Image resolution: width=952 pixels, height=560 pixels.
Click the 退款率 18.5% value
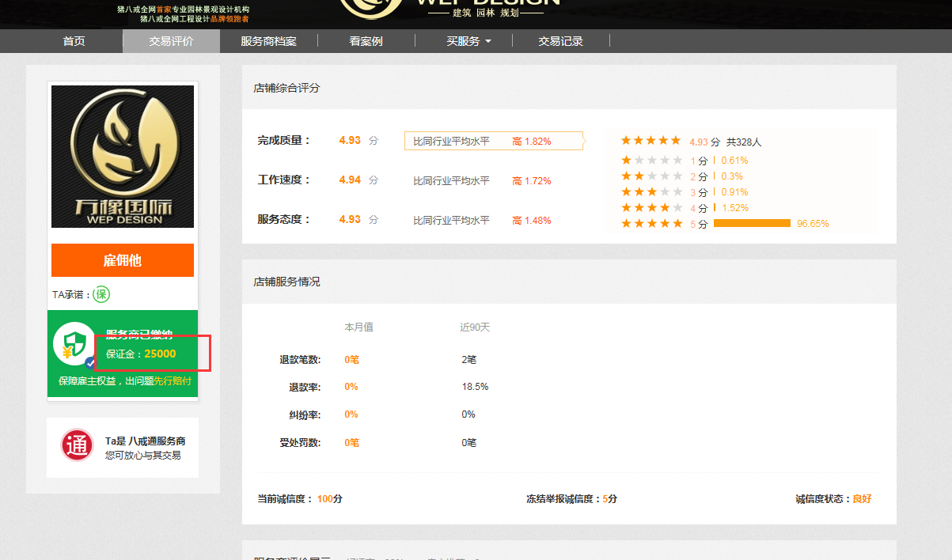click(x=475, y=387)
